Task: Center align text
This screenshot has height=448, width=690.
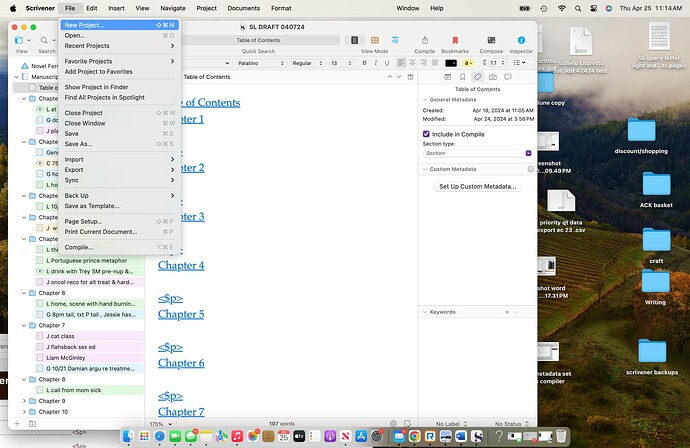Action: (x=412, y=63)
